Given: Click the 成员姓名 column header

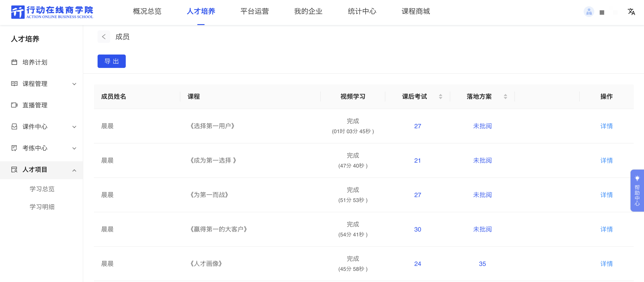Looking at the screenshot, I should point(113,96).
